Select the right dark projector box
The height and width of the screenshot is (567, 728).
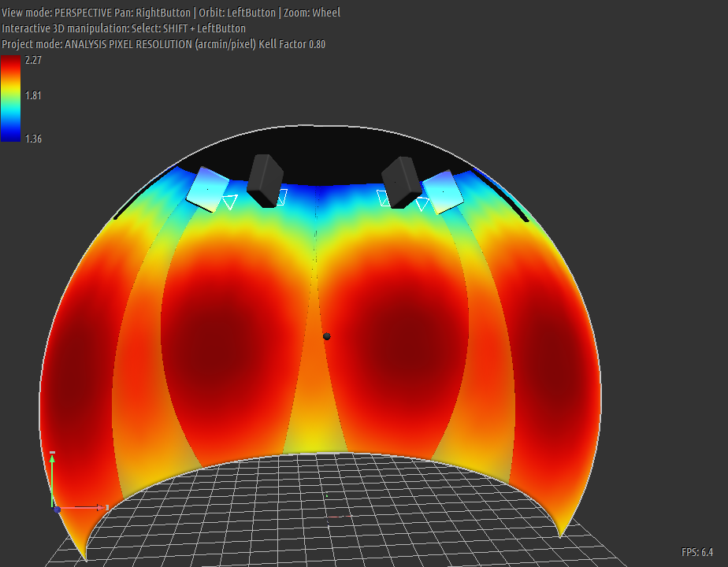tap(401, 183)
